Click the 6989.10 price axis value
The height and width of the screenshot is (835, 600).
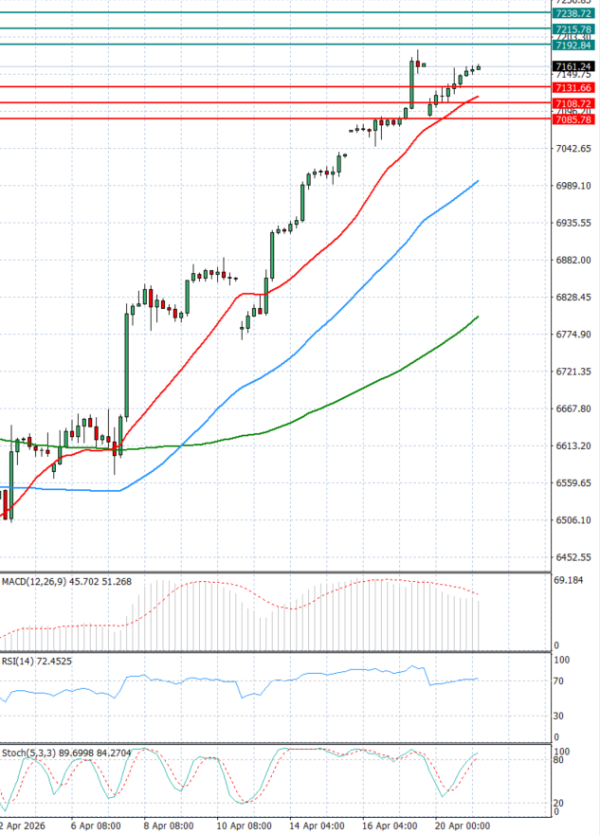pos(574,186)
